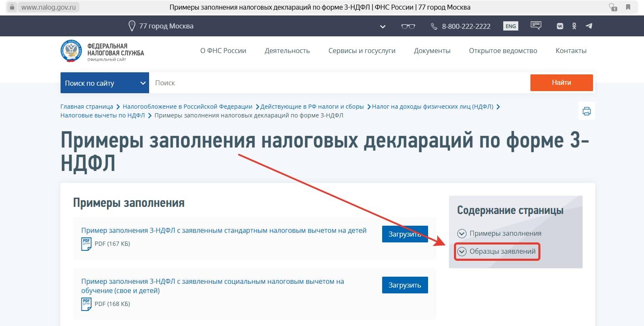Click the glasses accessibility version icon
The image size is (644, 326).
click(x=408, y=26)
